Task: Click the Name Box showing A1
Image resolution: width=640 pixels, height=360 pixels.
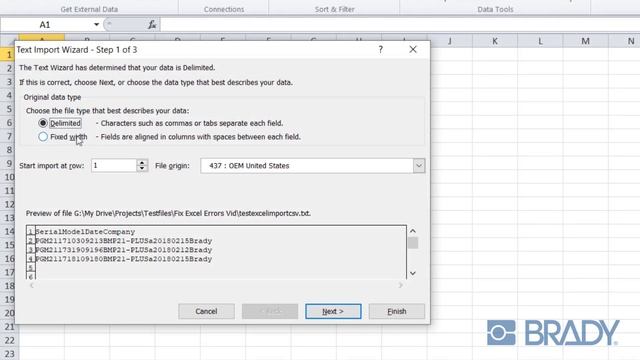Action: (46, 24)
